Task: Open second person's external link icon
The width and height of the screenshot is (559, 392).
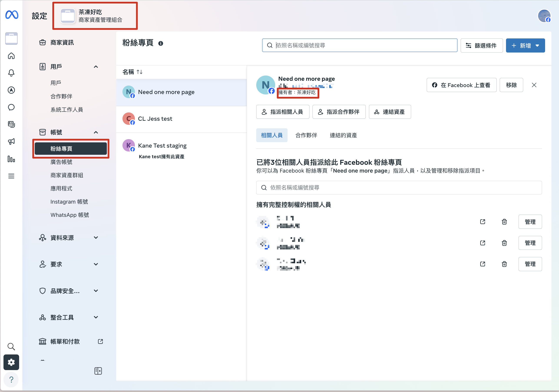Action: 483,243
